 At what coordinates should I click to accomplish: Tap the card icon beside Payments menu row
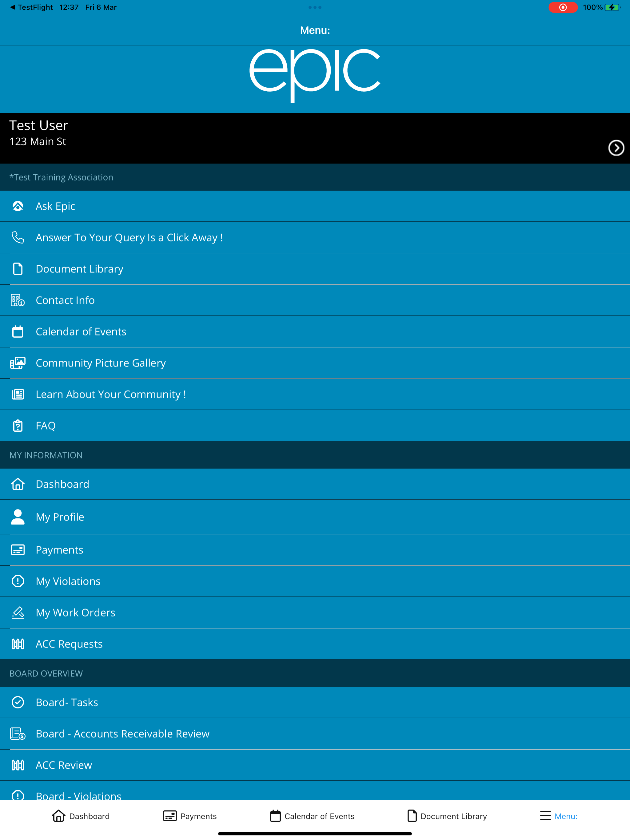(x=18, y=550)
